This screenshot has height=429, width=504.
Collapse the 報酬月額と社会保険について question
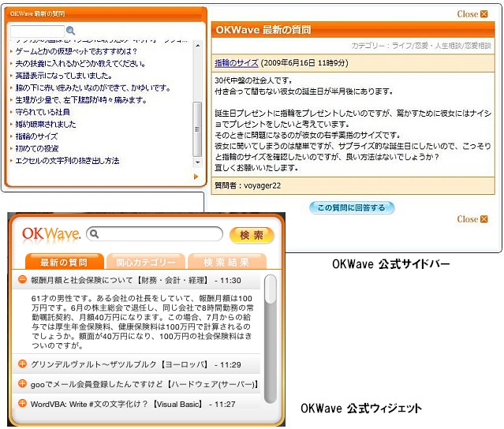click(22, 280)
